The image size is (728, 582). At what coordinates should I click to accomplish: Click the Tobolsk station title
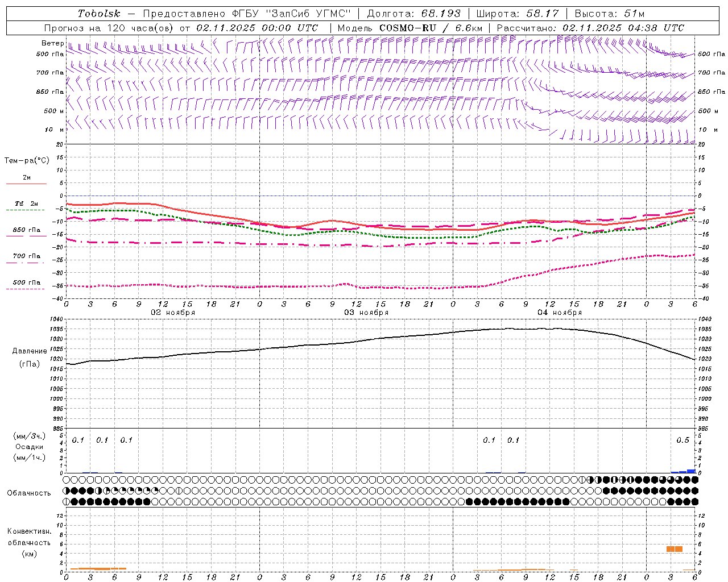(99, 14)
